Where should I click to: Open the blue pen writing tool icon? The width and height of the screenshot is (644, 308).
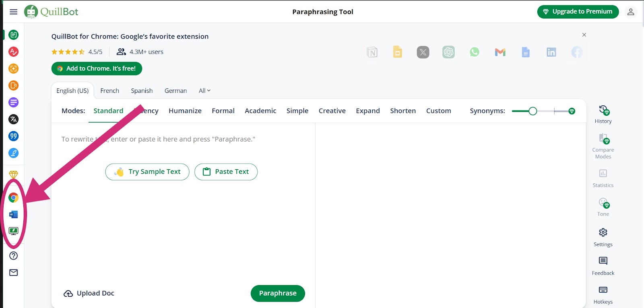[13, 153]
